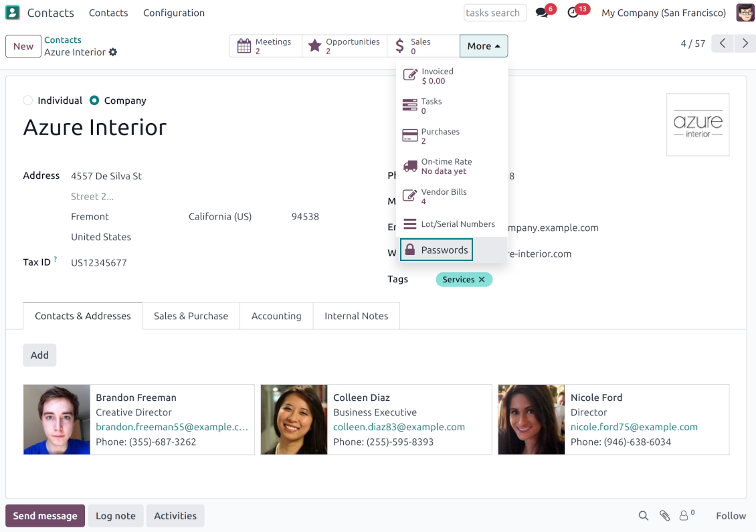Switch to the Sales & Purchase tab
756x532 pixels.
click(191, 316)
